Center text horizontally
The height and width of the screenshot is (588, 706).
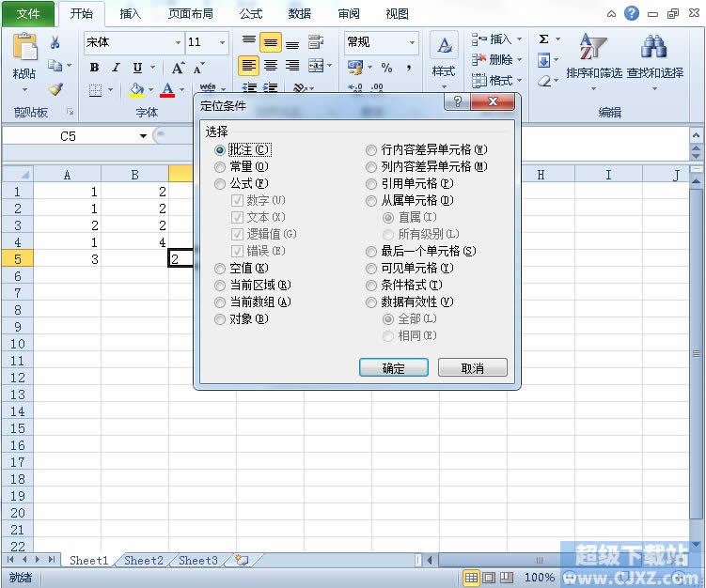271,66
